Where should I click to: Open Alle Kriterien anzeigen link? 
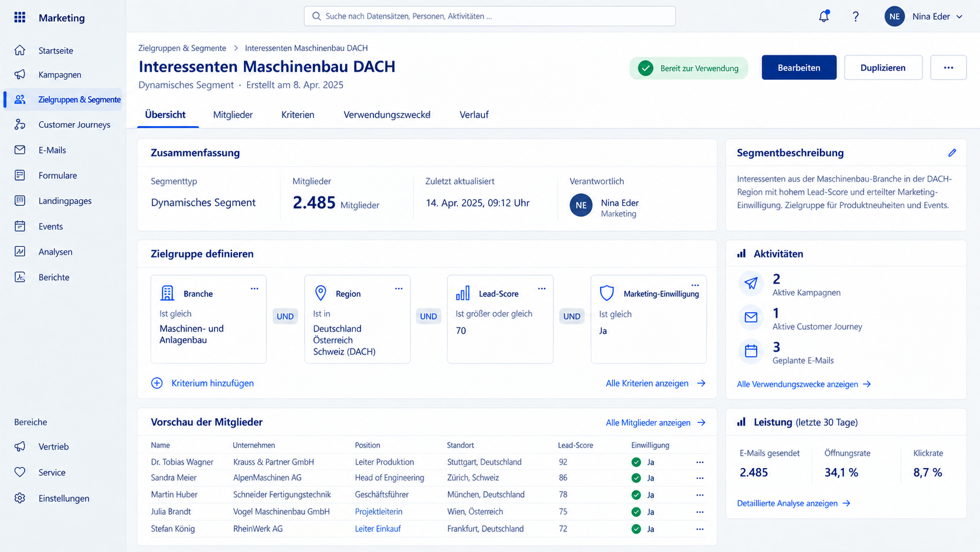(x=655, y=383)
